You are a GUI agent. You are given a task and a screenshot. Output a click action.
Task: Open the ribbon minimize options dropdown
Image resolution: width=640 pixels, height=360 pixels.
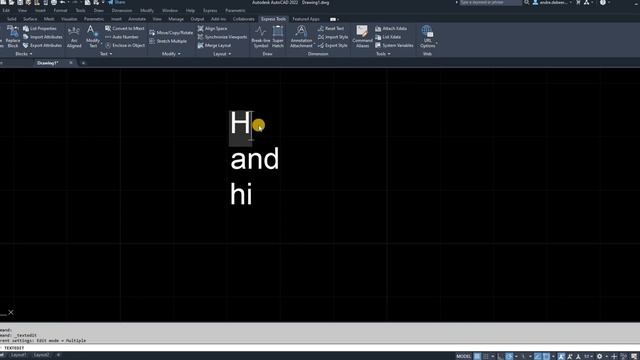(334, 19)
